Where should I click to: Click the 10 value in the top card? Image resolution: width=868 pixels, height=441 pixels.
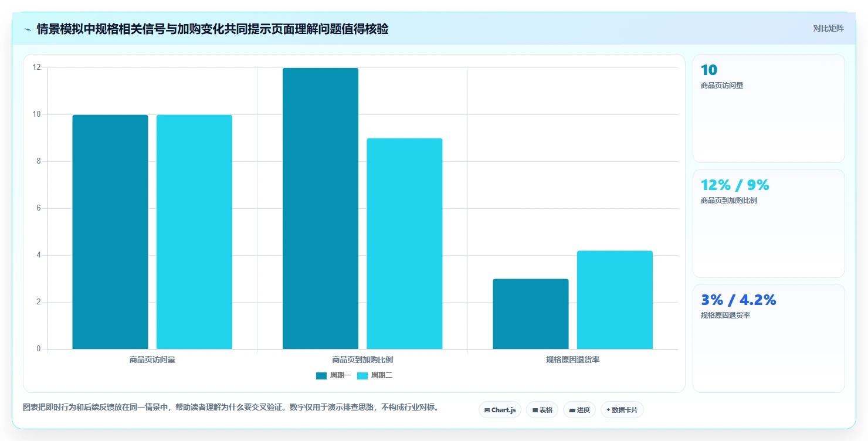[x=709, y=70]
